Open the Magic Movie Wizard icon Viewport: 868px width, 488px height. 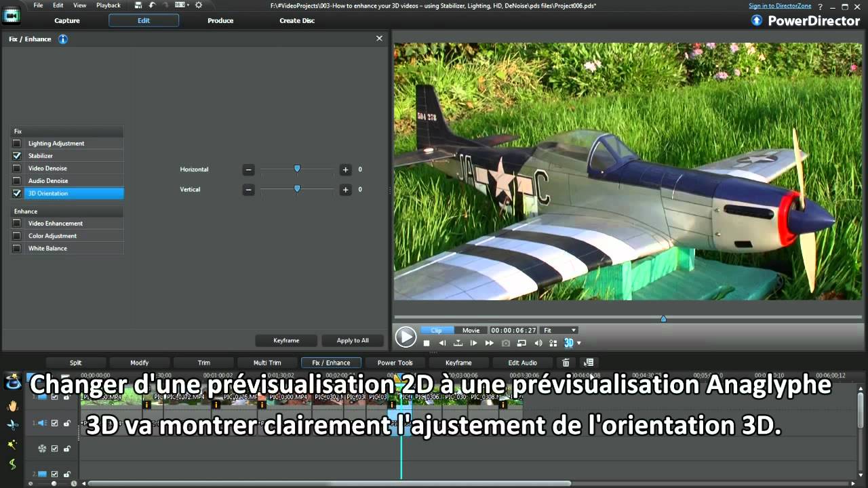(12, 382)
